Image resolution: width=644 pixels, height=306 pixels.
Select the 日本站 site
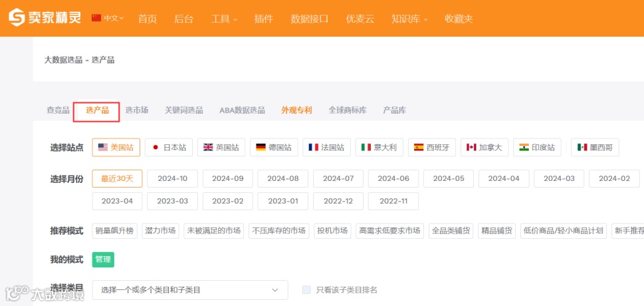click(x=168, y=147)
